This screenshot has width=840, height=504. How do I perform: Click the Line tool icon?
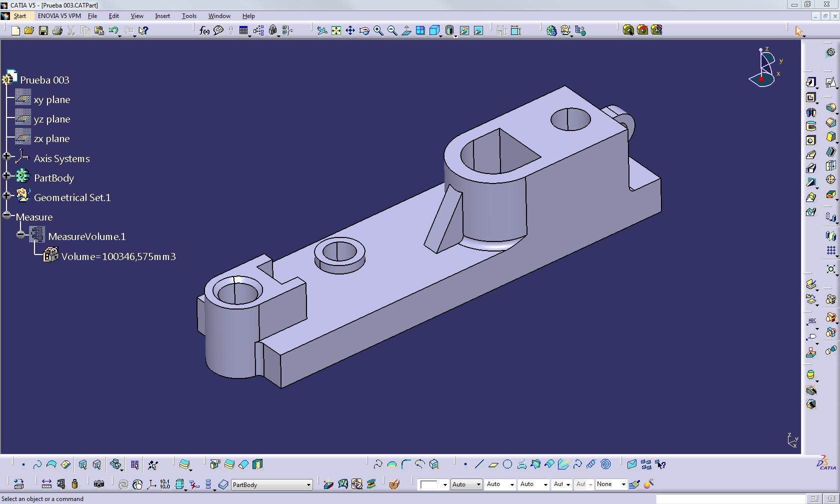[479, 464]
